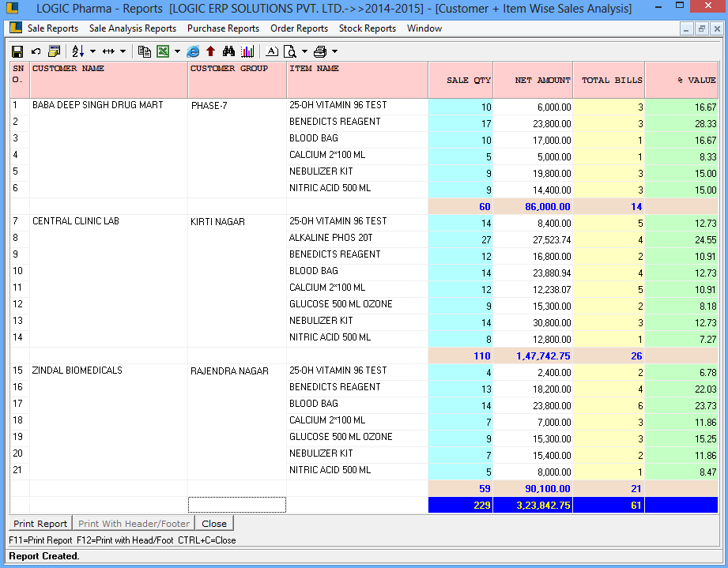Viewport: 728px width, 568px height.
Task: Click grand total 3,23,842.75 cell
Action: click(533, 506)
